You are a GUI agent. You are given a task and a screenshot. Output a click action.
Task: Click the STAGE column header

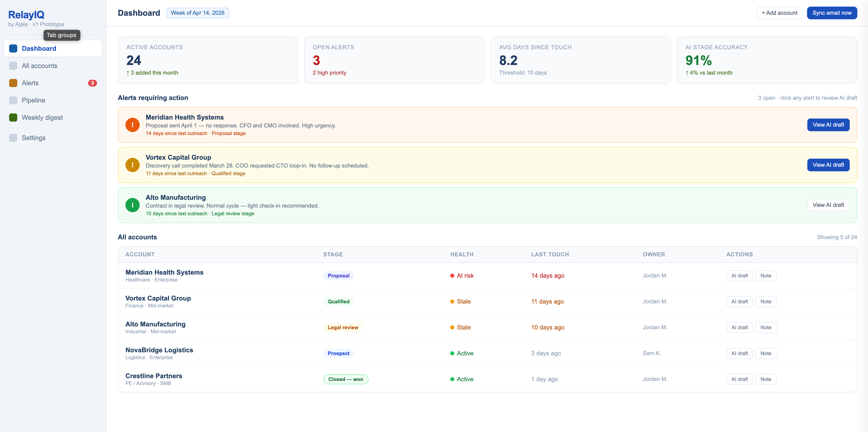(x=333, y=255)
